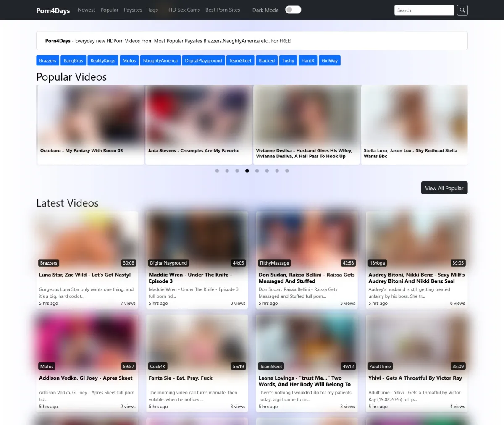Click the AdultTime badge on the thumbnail

click(x=380, y=366)
